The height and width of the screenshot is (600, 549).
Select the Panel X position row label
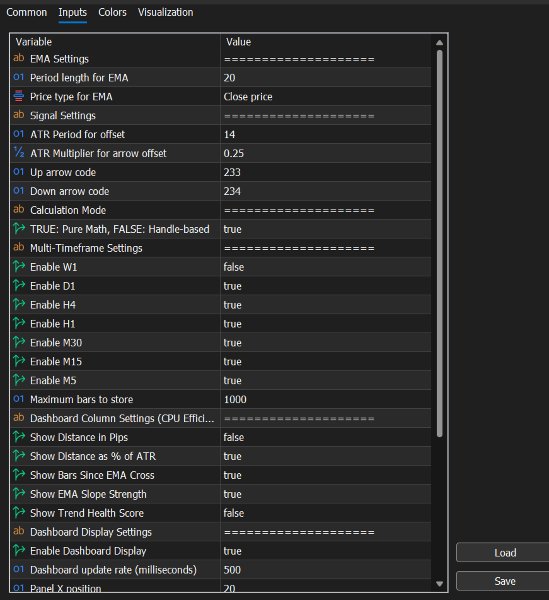[65, 588]
